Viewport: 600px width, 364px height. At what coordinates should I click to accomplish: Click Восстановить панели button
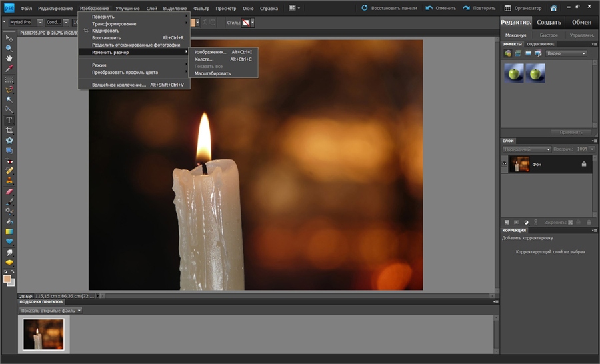point(389,8)
